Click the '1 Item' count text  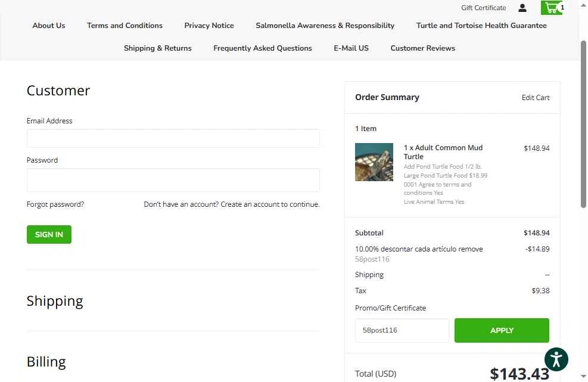click(x=366, y=128)
